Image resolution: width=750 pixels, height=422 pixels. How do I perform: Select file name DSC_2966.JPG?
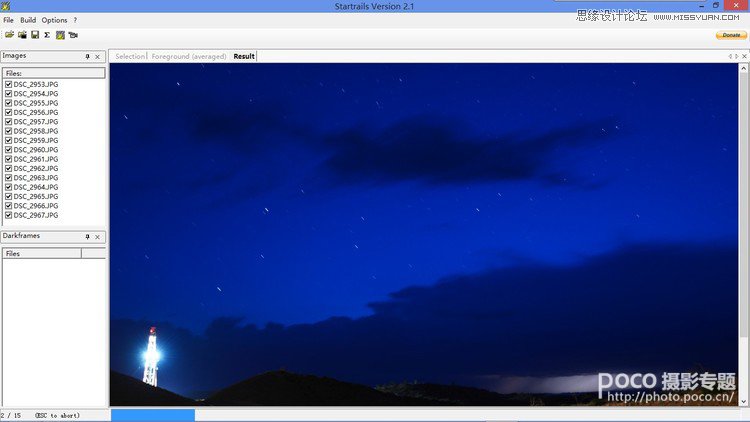pos(36,206)
